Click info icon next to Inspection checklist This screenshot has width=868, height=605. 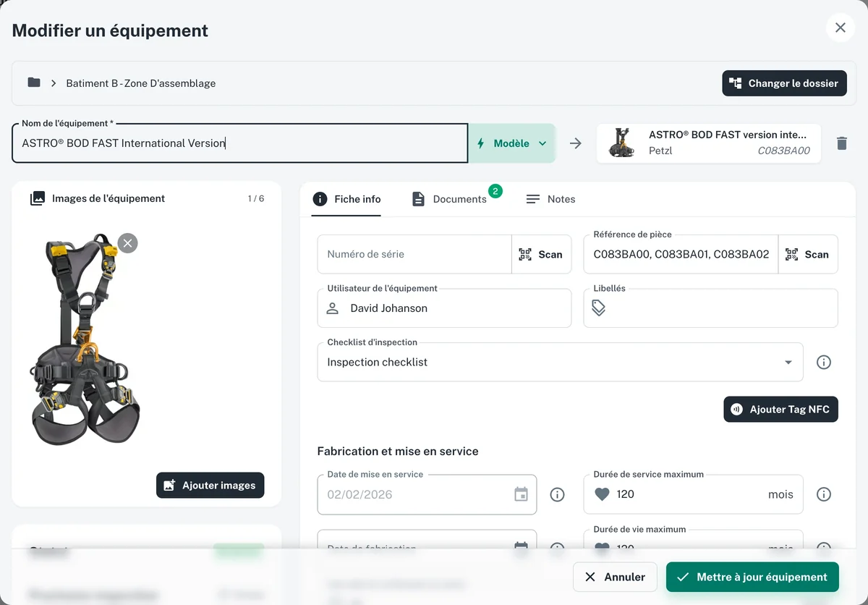[x=823, y=362]
